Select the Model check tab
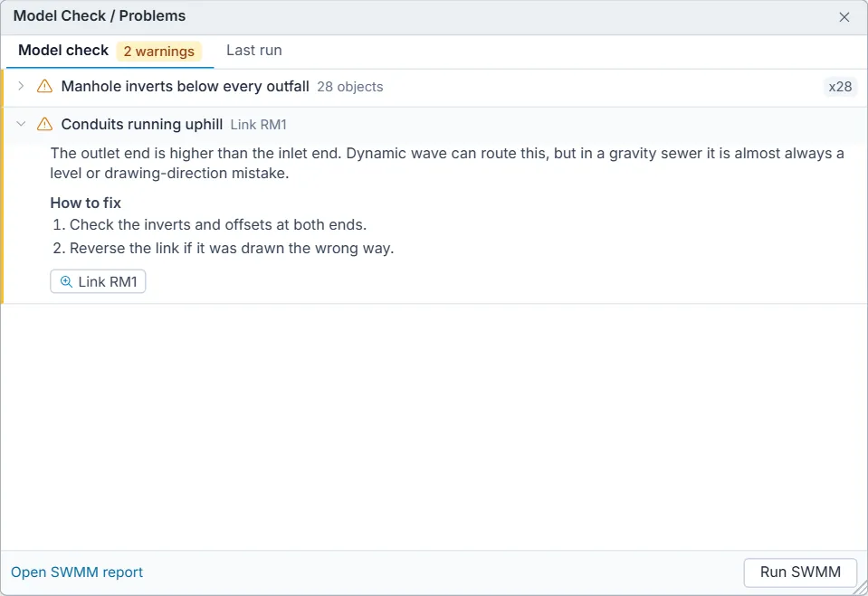This screenshot has height=596, width=868. click(x=63, y=51)
